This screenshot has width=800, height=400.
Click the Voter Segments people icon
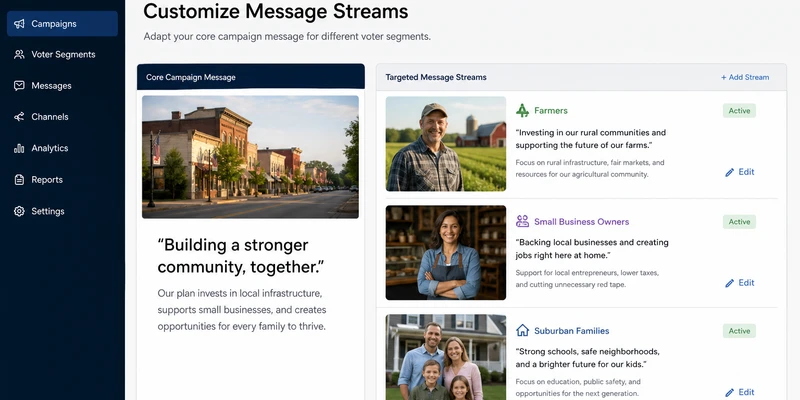(19, 55)
